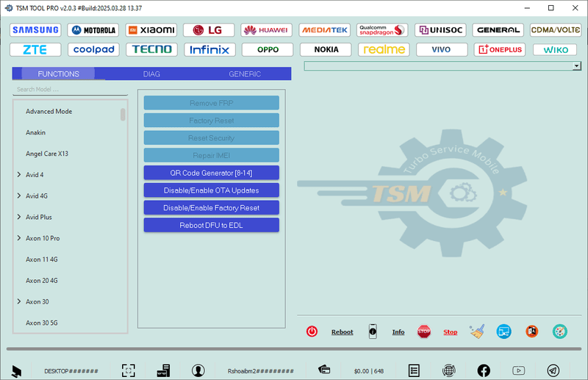The width and height of the screenshot is (588, 380).
Task: Select the LG brand logo
Action: point(209,30)
